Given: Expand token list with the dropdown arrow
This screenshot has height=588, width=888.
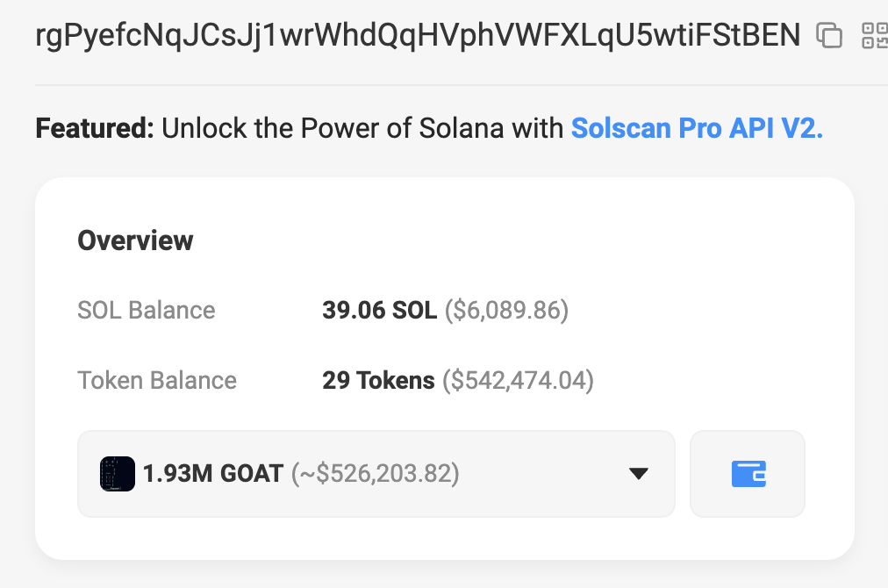Looking at the screenshot, I should point(639,474).
